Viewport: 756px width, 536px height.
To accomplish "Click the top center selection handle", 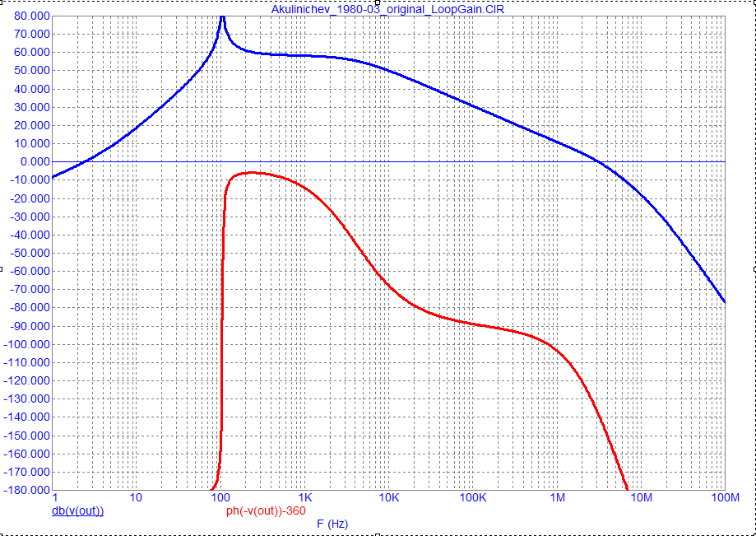I will click(378, 2).
